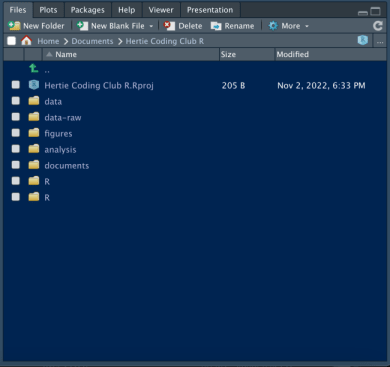
Task: Sort files by Name column
Action: [x=131, y=54]
